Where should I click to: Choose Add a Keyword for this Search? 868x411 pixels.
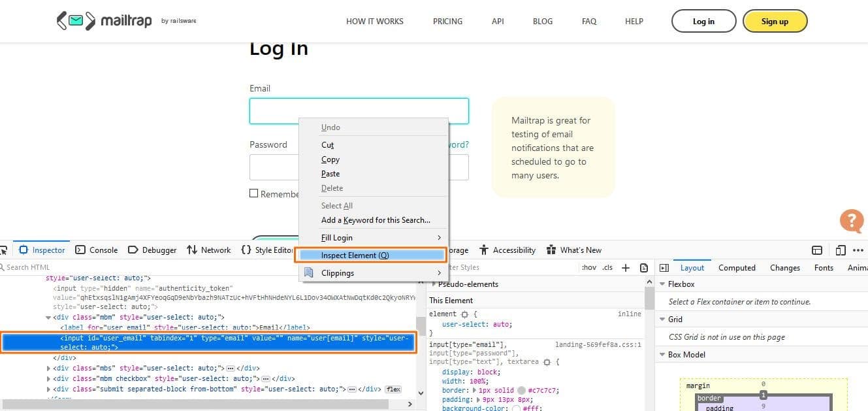click(x=374, y=220)
